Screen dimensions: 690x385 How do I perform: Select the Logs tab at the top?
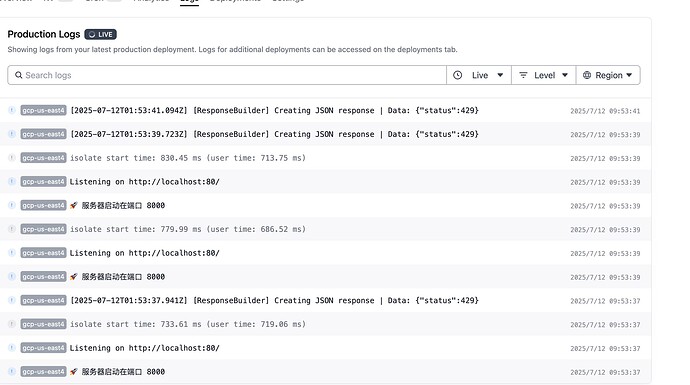pos(189,1)
